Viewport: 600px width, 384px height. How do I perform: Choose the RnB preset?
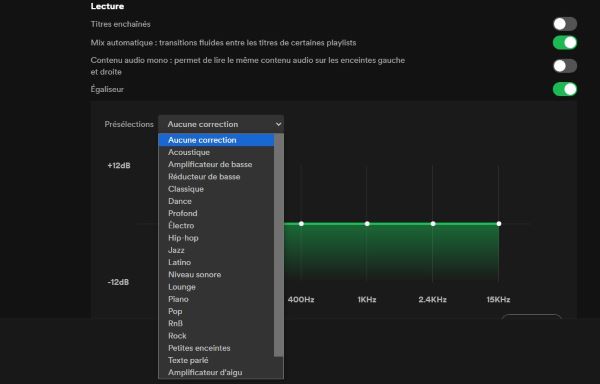pyautogui.click(x=216, y=324)
